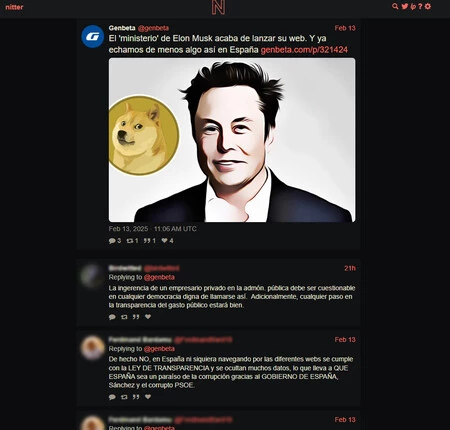
Task: Open the genbeta.com/p/321424 link
Action: click(x=304, y=50)
